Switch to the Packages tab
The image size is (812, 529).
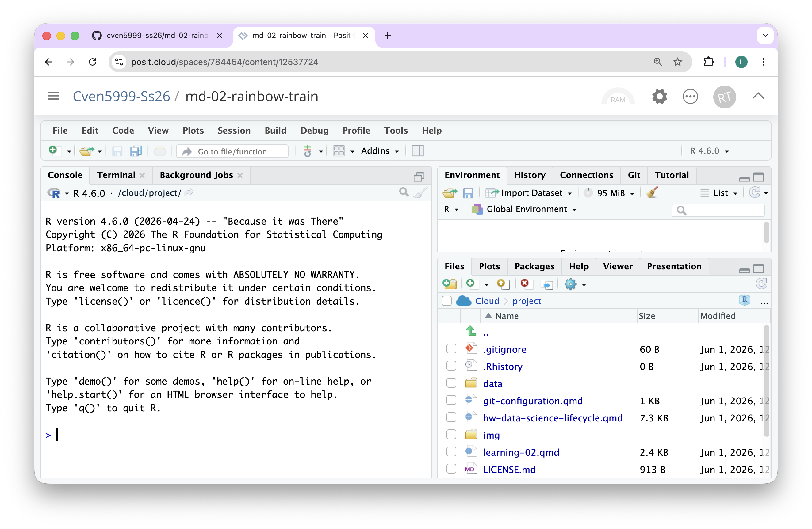pos(534,266)
